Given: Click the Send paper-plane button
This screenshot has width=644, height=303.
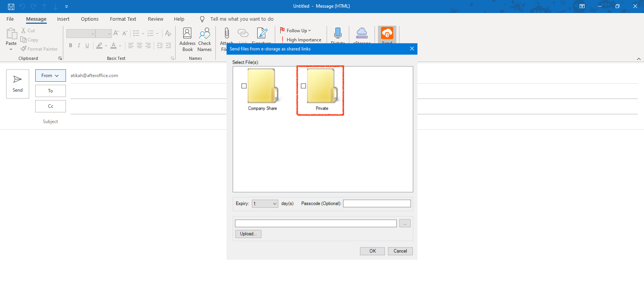Looking at the screenshot, I should [18, 84].
